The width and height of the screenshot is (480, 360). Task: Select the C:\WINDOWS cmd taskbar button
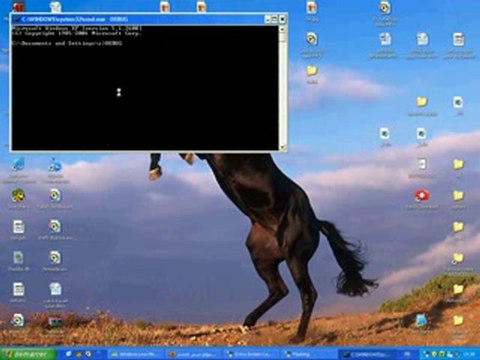pyautogui.click(x=368, y=354)
